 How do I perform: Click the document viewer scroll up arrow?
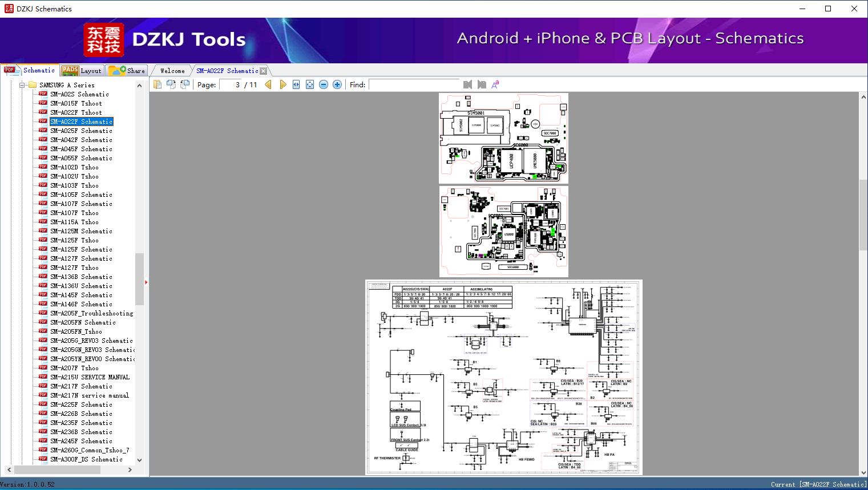coord(863,98)
